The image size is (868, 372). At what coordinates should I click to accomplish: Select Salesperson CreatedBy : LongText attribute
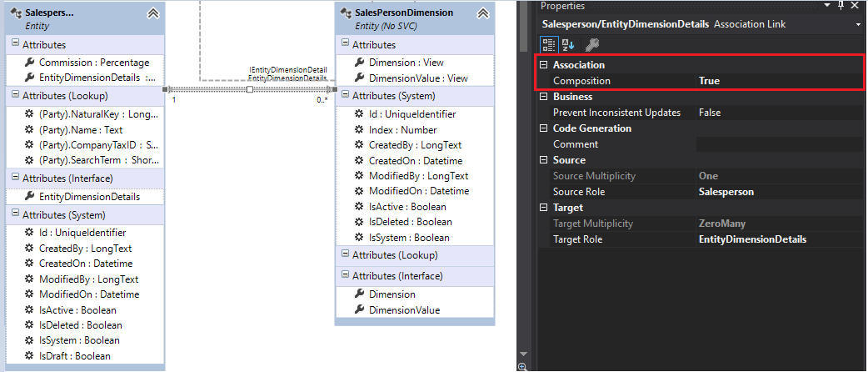(x=85, y=249)
